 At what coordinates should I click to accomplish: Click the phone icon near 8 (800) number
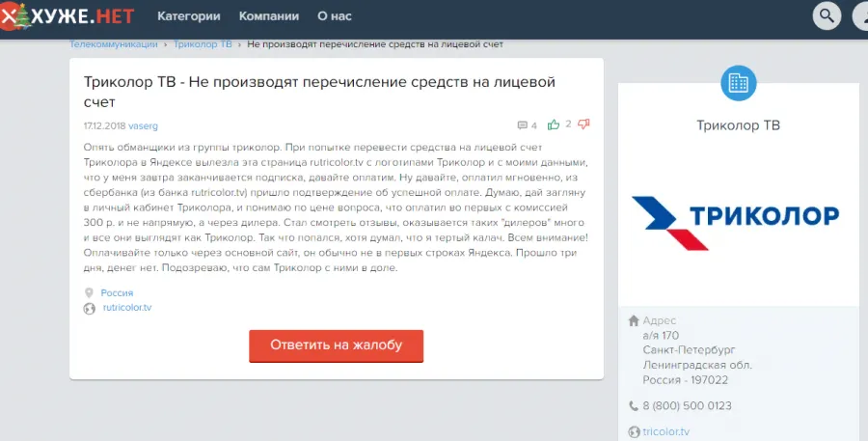tap(634, 406)
